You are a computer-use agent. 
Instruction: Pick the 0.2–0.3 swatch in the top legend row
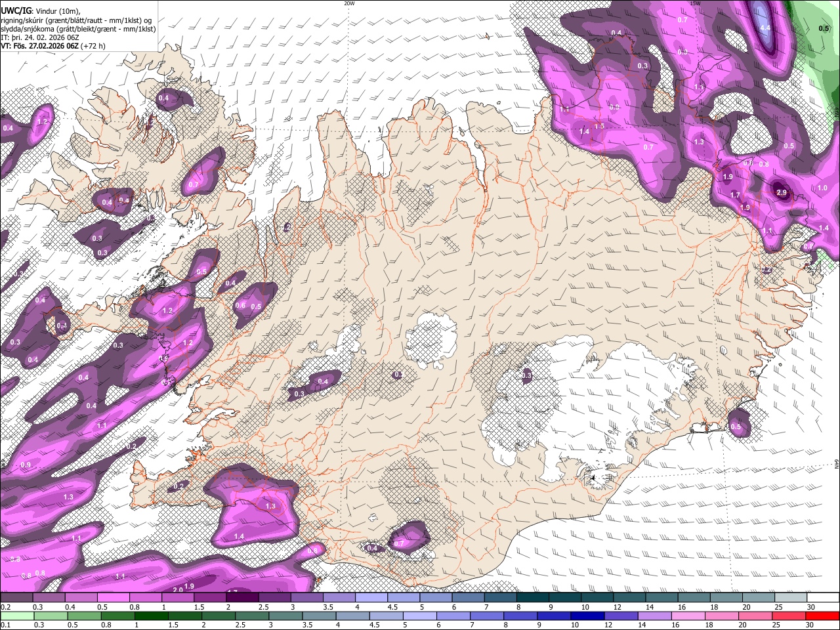coord(16,598)
